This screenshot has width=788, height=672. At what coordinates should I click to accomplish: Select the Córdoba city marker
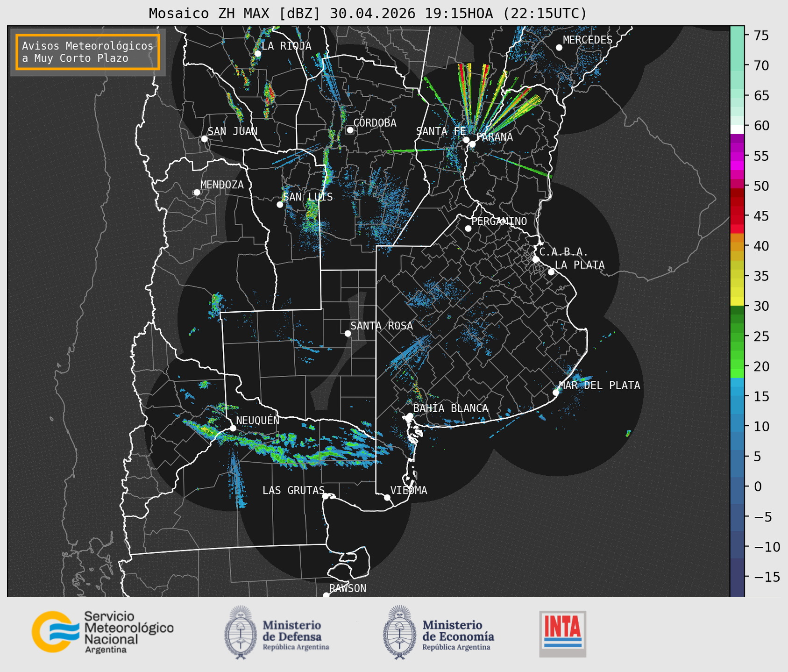350,130
